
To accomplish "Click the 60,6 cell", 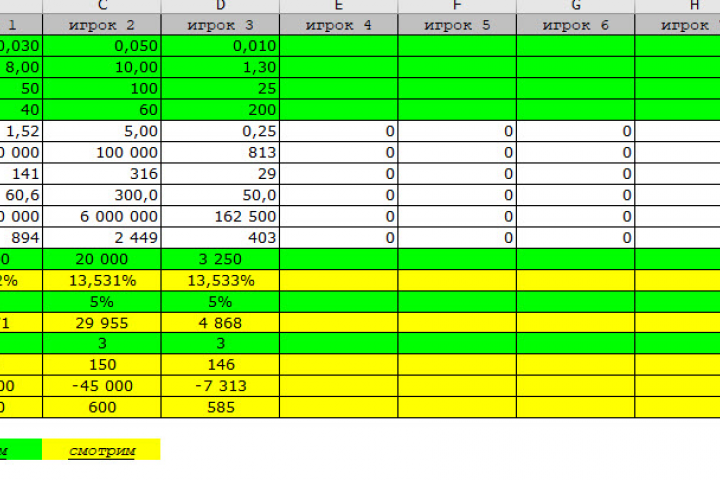I will point(21,195).
